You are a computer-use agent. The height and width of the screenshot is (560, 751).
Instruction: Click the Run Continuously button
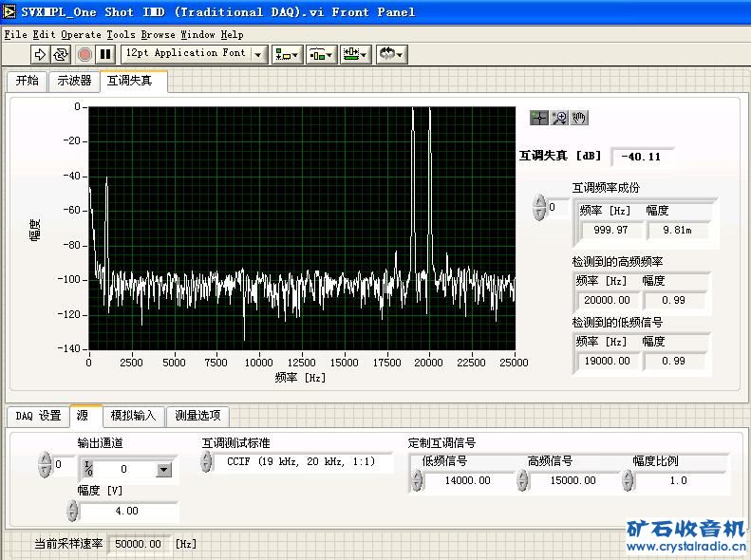tap(61, 54)
